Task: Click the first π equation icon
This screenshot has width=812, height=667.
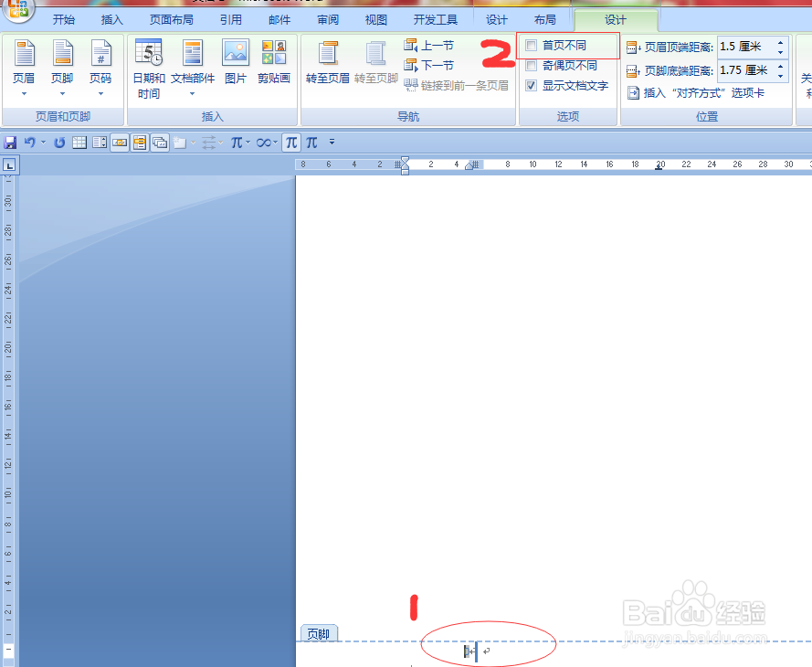Action: click(237, 143)
